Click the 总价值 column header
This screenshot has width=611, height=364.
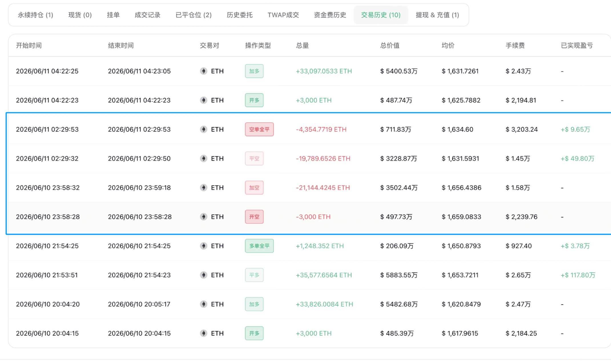[x=390, y=45]
